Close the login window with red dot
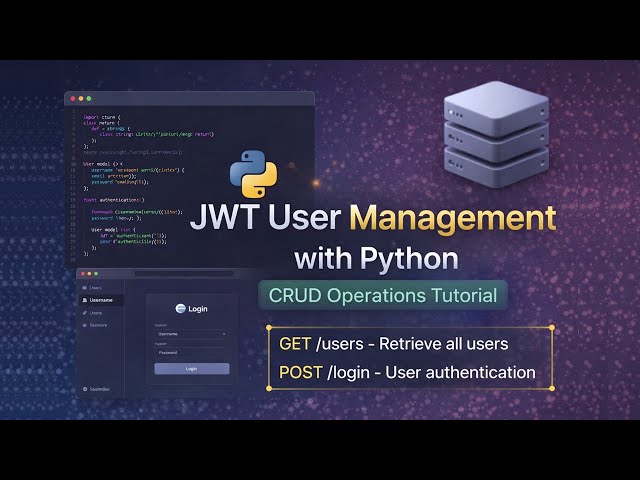The image size is (640, 480). pyautogui.click(x=83, y=273)
